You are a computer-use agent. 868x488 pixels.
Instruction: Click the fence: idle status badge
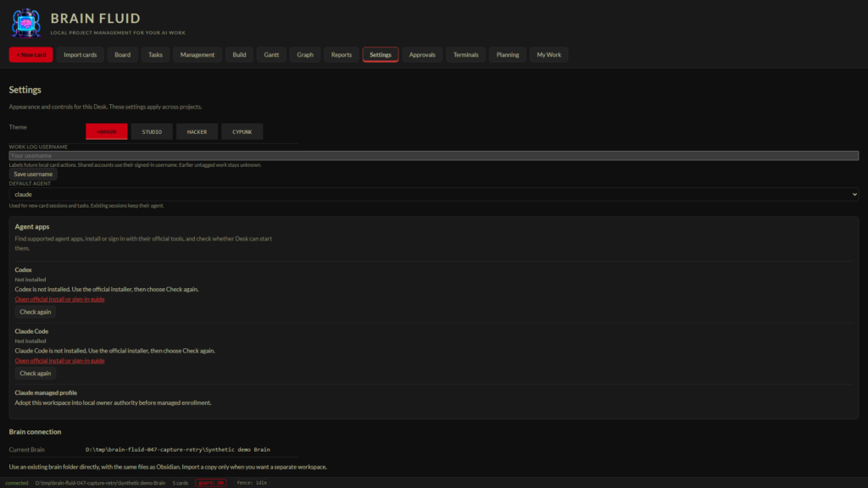point(252,483)
